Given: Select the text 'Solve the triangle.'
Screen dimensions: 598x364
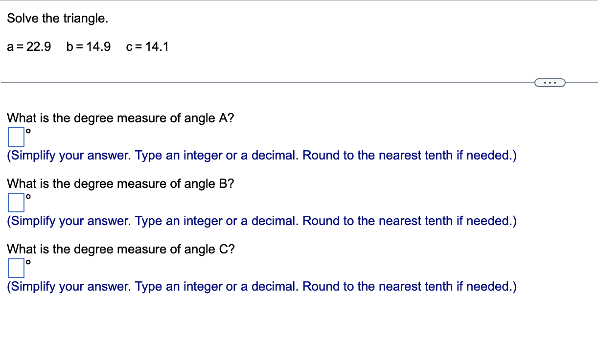Looking at the screenshot, I should pos(57,18).
